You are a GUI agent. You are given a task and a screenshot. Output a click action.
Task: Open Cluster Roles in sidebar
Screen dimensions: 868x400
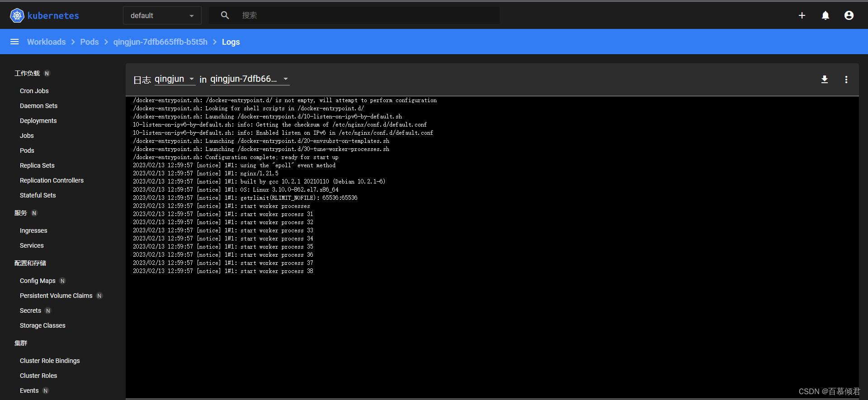tap(38, 376)
